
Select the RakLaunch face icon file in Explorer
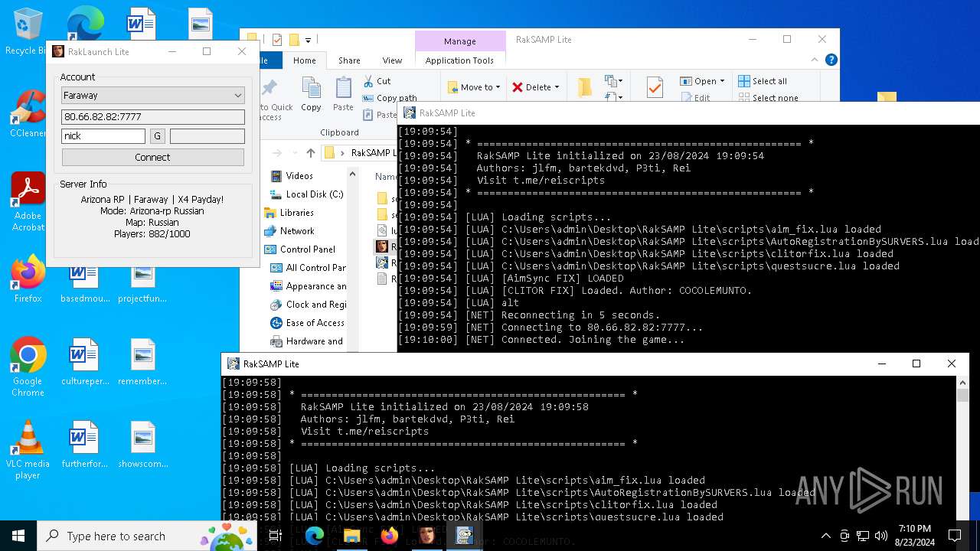[381, 246]
